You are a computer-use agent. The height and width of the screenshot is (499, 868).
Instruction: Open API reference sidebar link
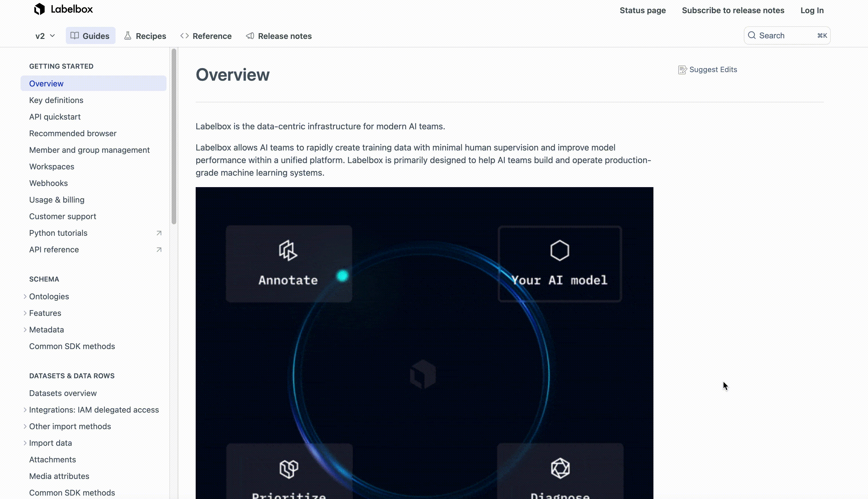pos(54,250)
